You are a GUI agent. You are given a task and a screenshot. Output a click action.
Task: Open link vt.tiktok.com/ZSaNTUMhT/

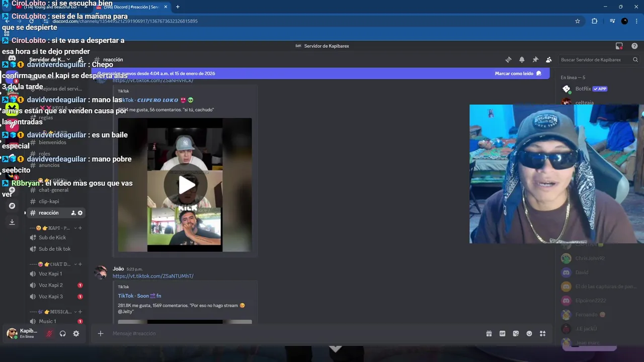pos(153,276)
